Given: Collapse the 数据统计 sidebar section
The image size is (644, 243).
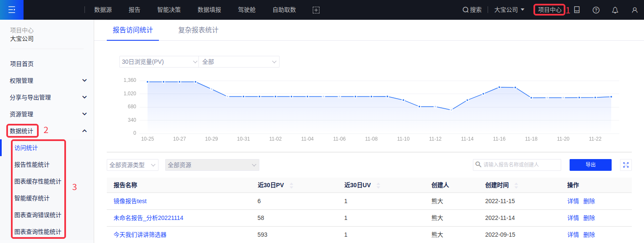Looking at the screenshot, I should [x=84, y=131].
